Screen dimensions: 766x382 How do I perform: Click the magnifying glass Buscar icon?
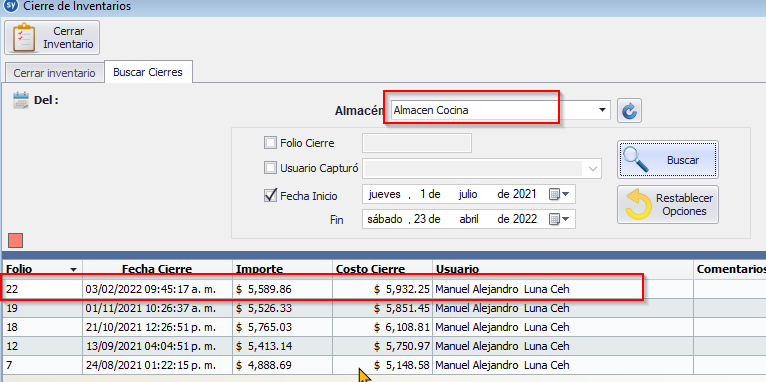point(637,159)
